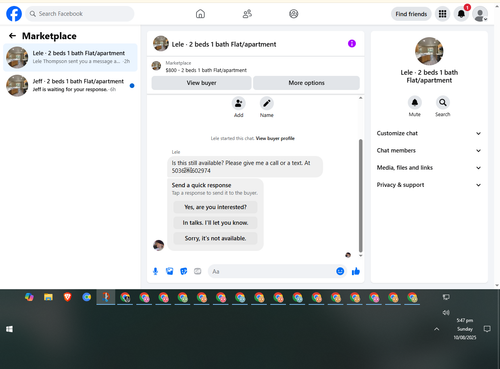500x369 pixels.
Task: Open the account profile menu
Action: 480,14
